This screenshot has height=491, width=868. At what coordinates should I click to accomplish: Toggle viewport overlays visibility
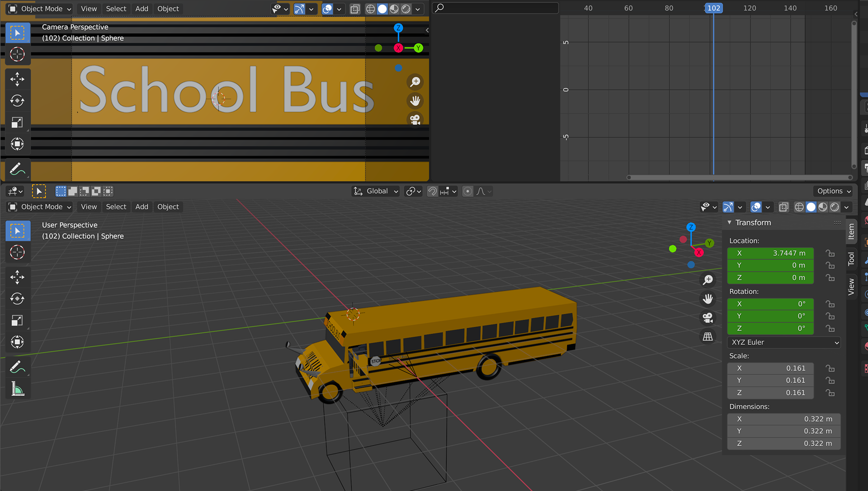pos(755,207)
